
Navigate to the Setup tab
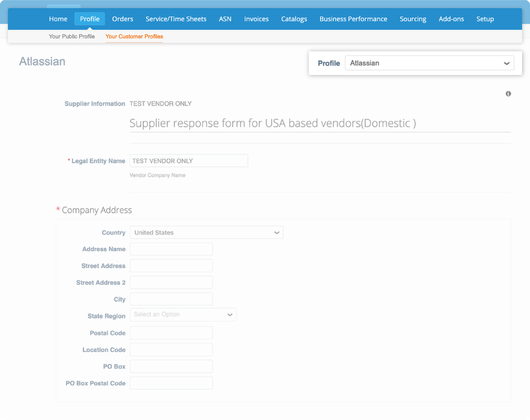tap(485, 19)
